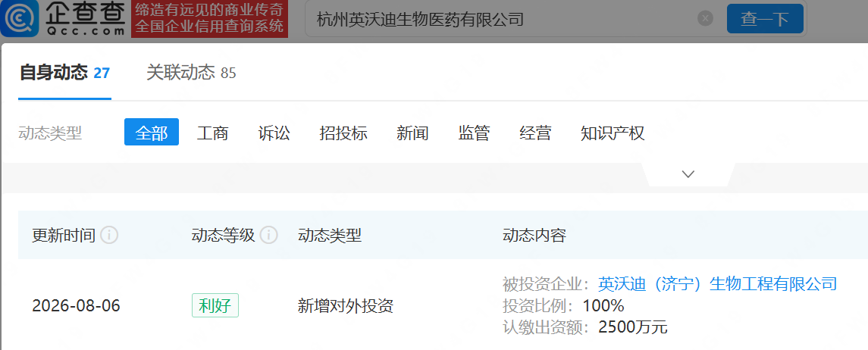Open the Qcc.com logo home link
The width and height of the screenshot is (868, 350).
click(x=63, y=18)
